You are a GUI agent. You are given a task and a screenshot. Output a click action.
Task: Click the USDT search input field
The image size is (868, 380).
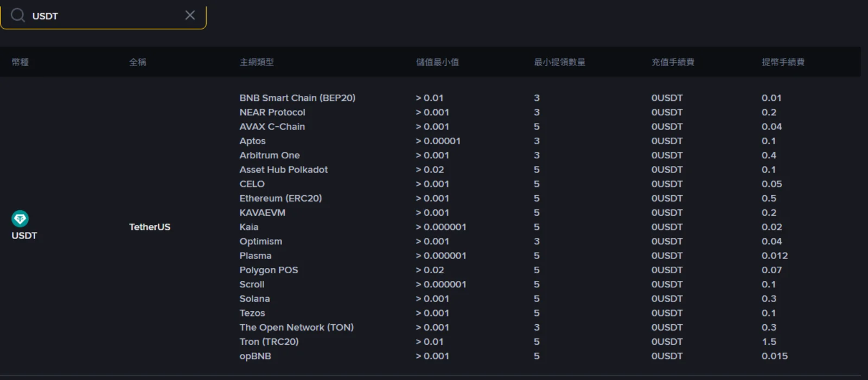coord(103,16)
